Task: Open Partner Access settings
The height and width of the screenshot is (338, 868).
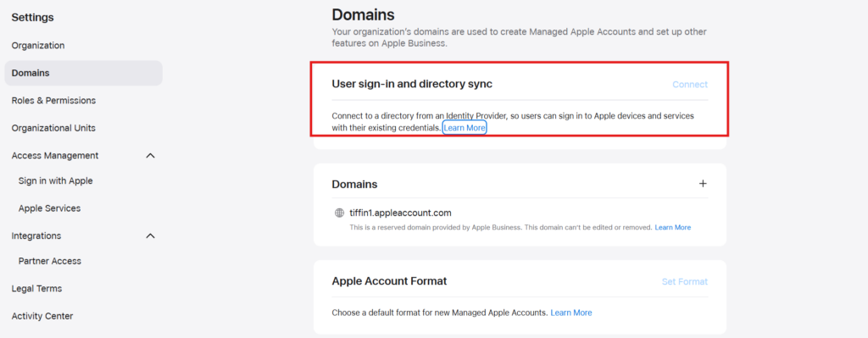Action: point(50,261)
